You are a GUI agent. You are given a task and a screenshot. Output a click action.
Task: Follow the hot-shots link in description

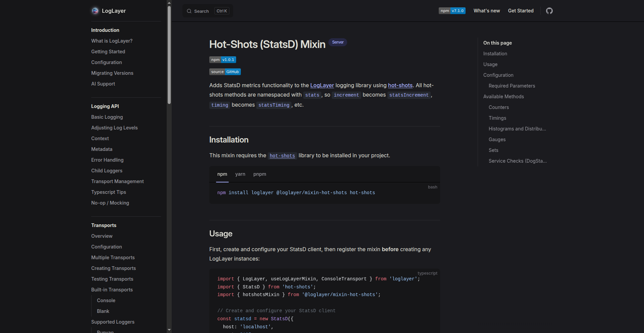tap(400, 85)
